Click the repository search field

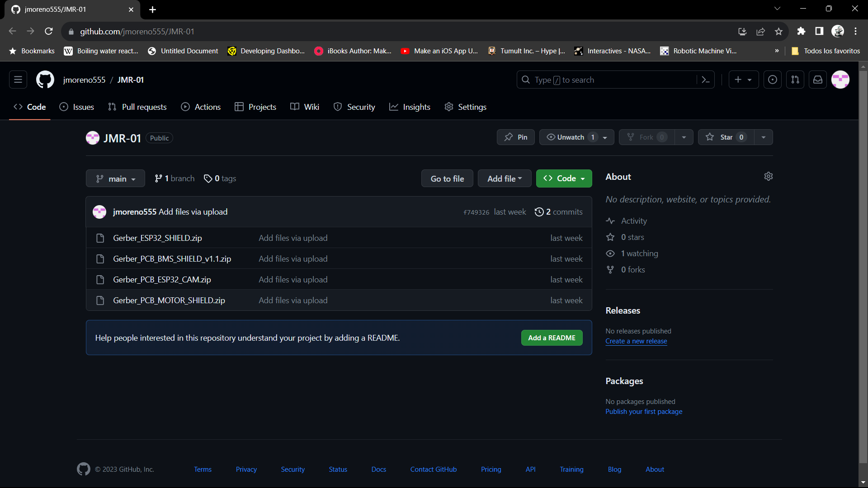tap(606, 80)
